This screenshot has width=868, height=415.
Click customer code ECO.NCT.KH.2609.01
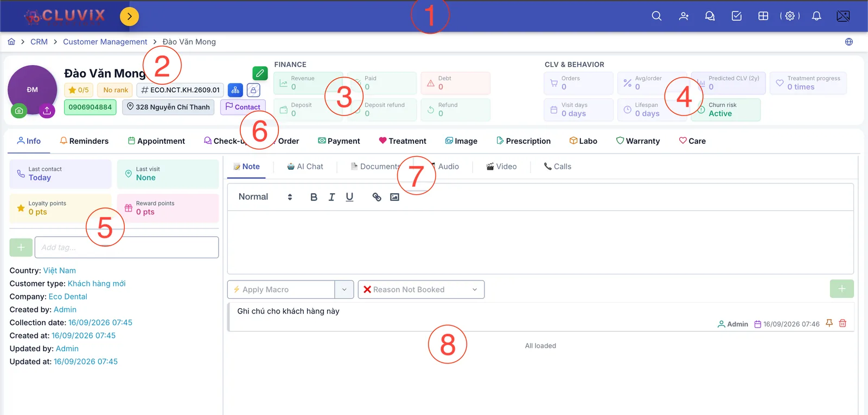tap(181, 90)
